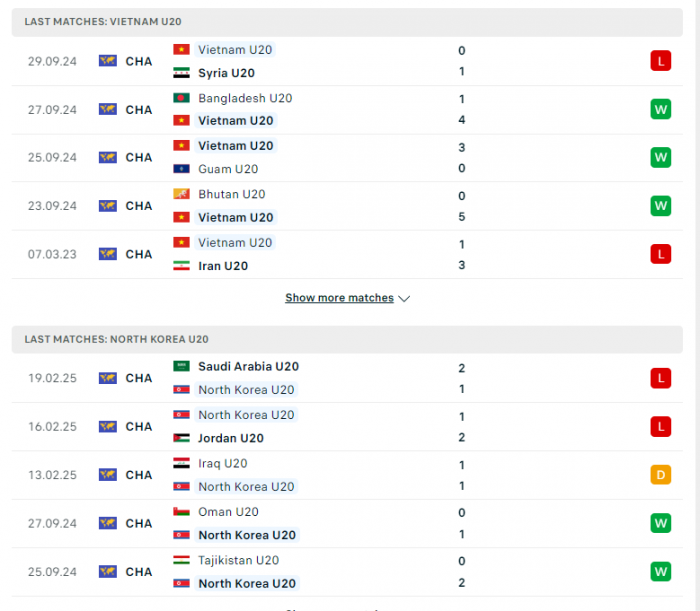The height and width of the screenshot is (611, 700).
Task: Click the green W badge for Oman match
Action: (661, 523)
